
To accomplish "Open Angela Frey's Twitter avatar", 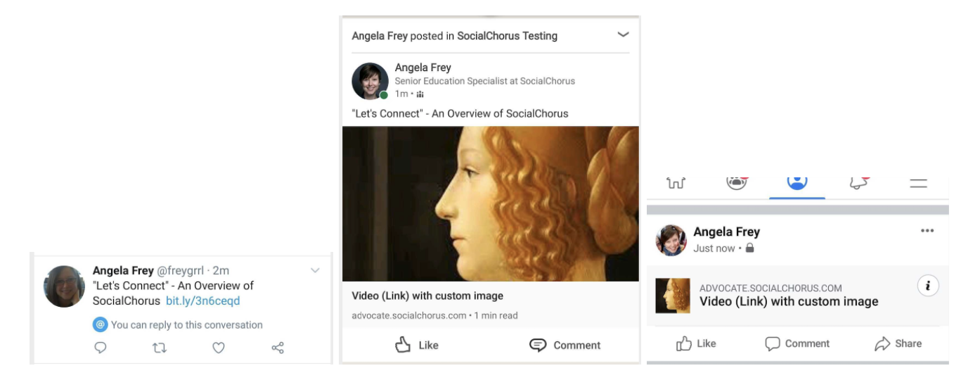I will pos(64,286).
